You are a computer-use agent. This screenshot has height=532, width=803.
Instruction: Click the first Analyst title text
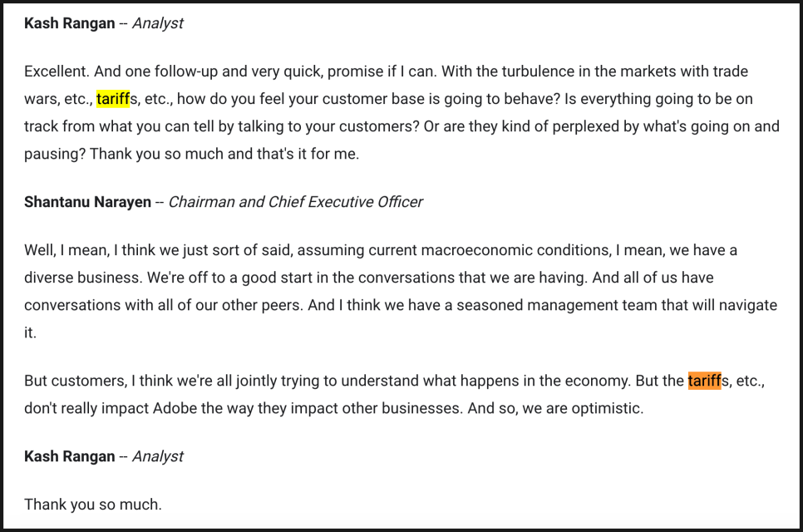[x=158, y=23]
